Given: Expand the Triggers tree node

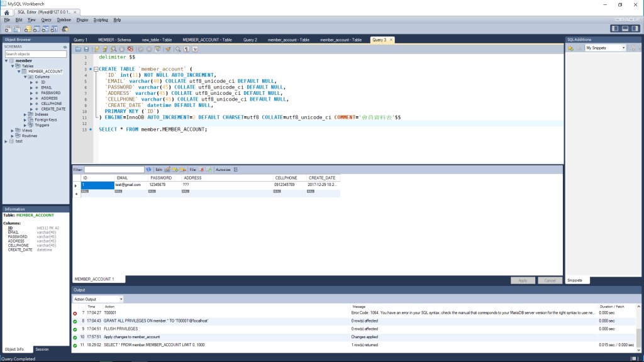Looking at the screenshot, I should (25, 125).
